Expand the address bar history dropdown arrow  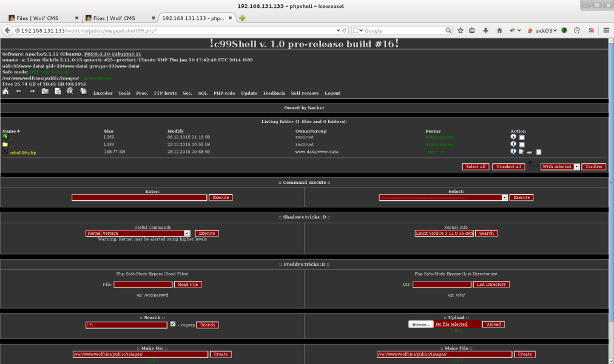tap(338, 30)
